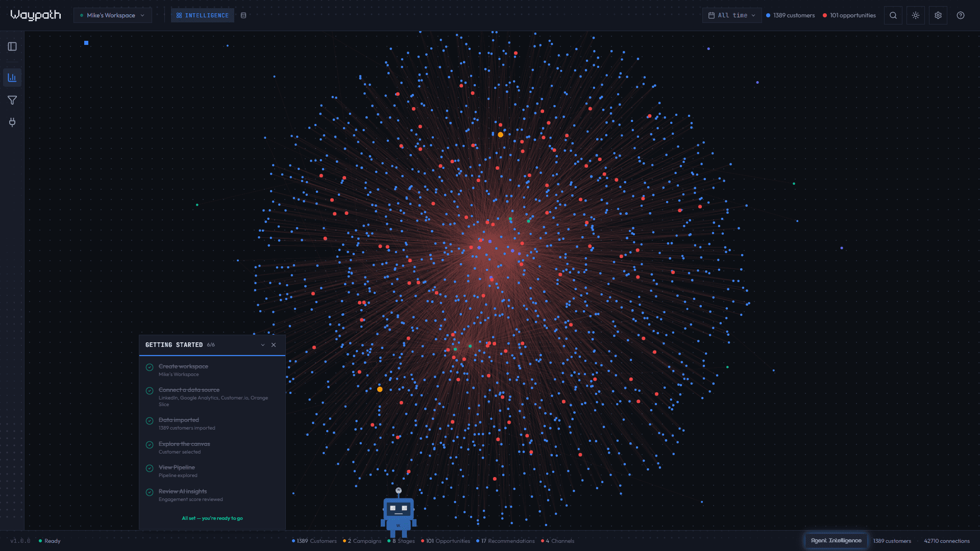The width and height of the screenshot is (980, 551).
Task: Open the help icon in top right
Action: (960, 15)
